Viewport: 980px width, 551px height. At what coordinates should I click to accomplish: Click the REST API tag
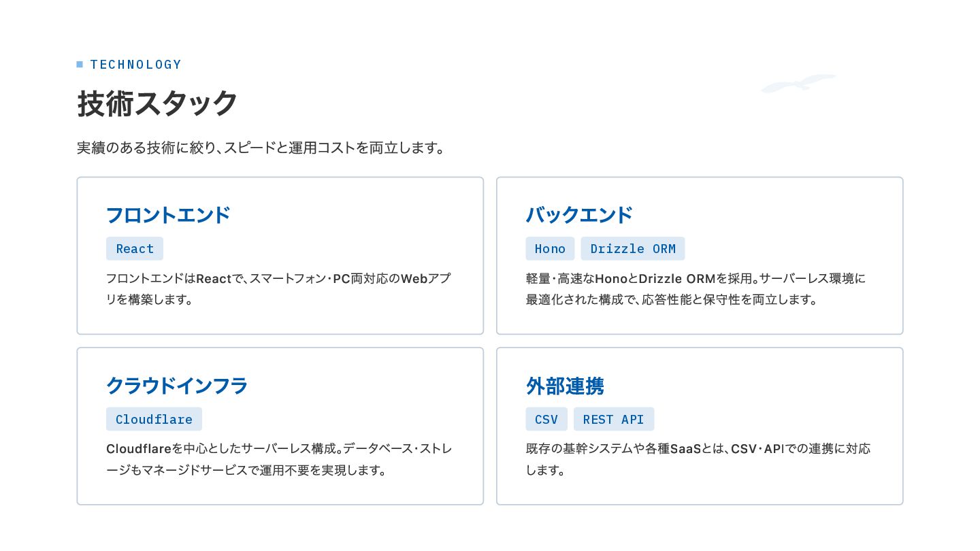point(614,419)
